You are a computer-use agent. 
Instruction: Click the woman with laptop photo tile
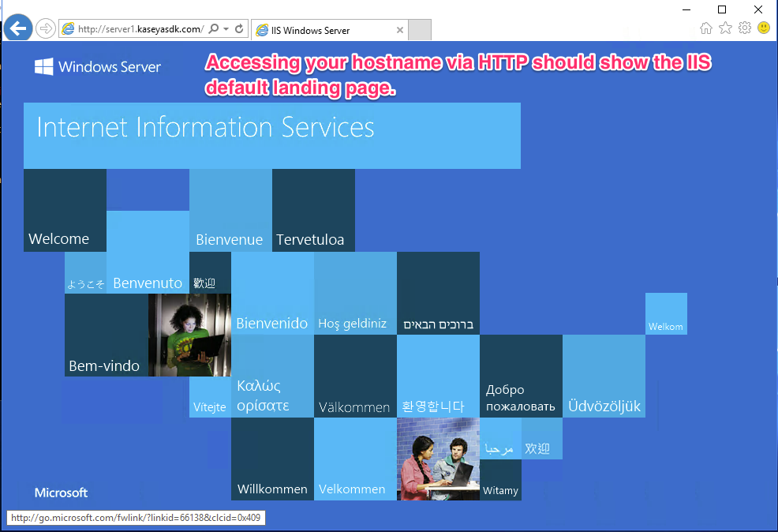click(x=189, y=335)
